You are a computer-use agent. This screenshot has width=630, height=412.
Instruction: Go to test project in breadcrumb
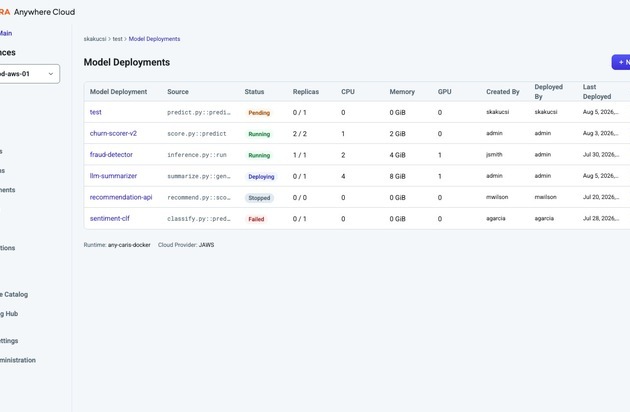(x=117, y=39)
